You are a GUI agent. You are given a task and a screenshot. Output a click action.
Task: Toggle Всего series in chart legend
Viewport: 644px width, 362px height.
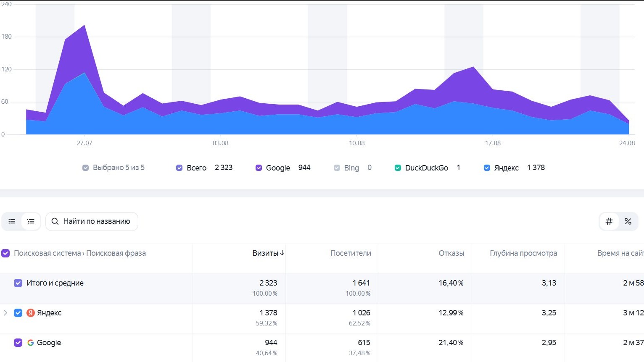[179, 168]
